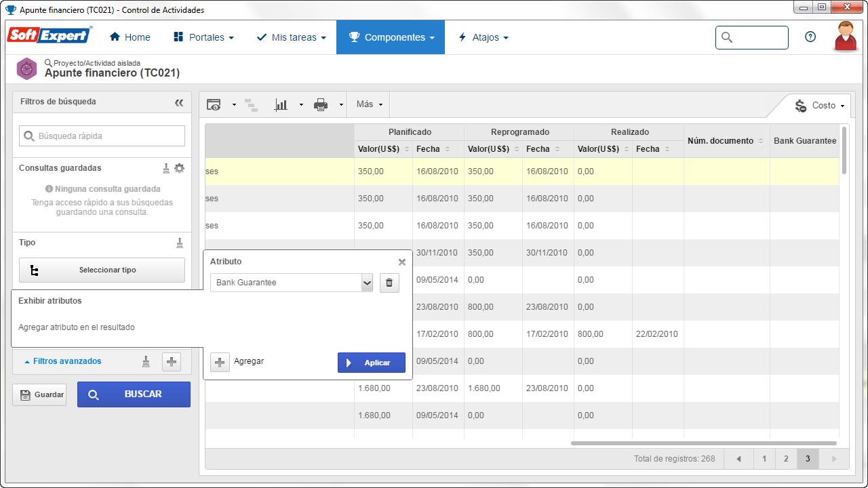
Task: Open the Portales menu
Action: [x=203, y=37]
